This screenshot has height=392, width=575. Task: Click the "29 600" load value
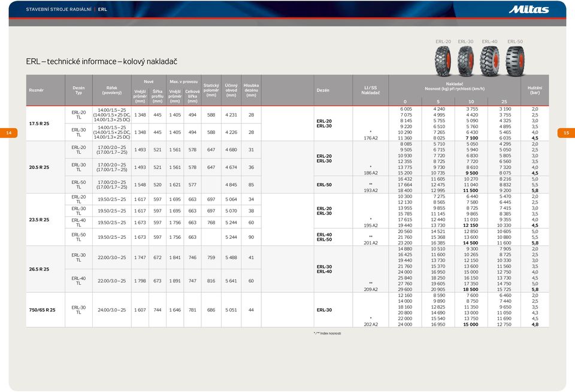click(x=405, y=290)
